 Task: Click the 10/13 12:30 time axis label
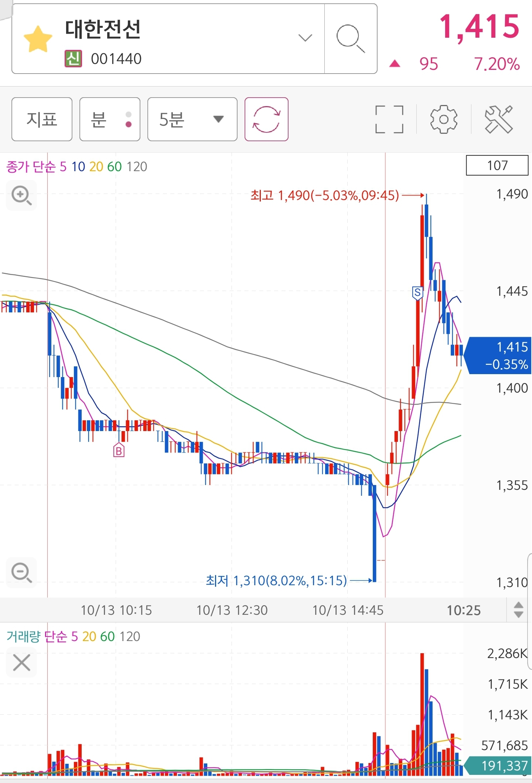[232, 610]
